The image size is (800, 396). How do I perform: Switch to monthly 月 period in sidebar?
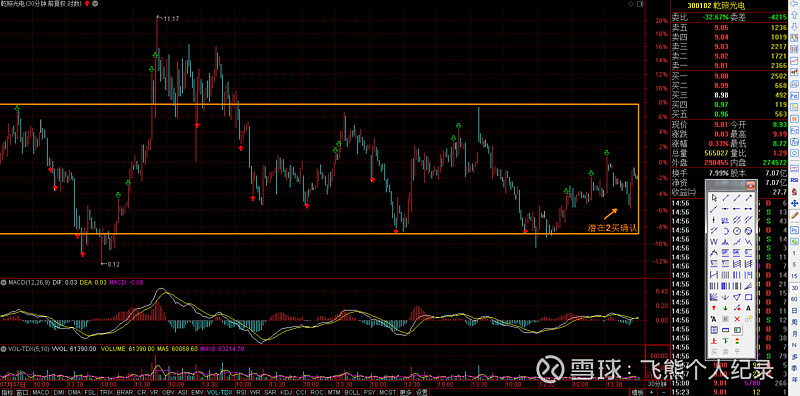coord(794,334)
